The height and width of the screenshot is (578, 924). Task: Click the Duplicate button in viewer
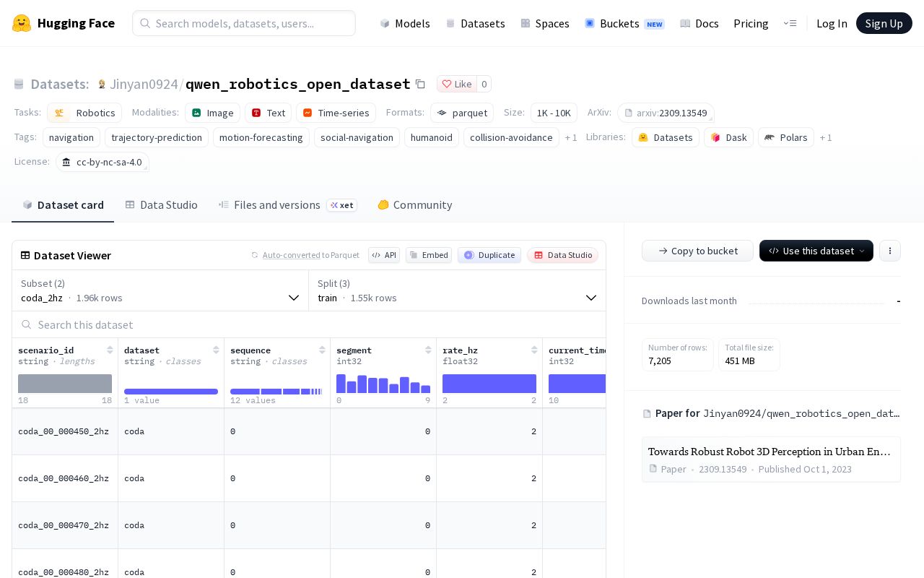click(489, 255)
